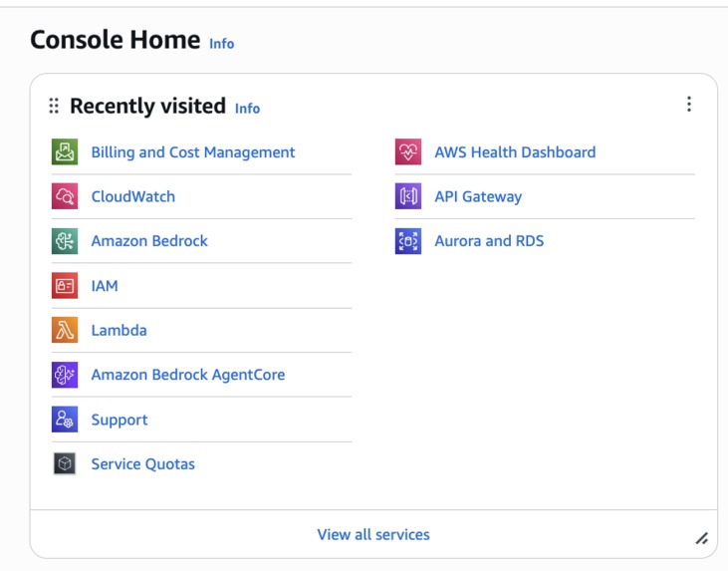Click the widget resize handle corner
728x571 pixels.
click(701, 538)
